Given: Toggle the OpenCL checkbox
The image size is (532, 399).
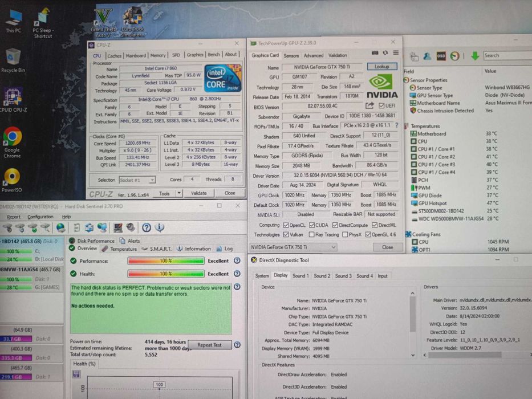Looking at the screenshot, I should coord(286,225).
